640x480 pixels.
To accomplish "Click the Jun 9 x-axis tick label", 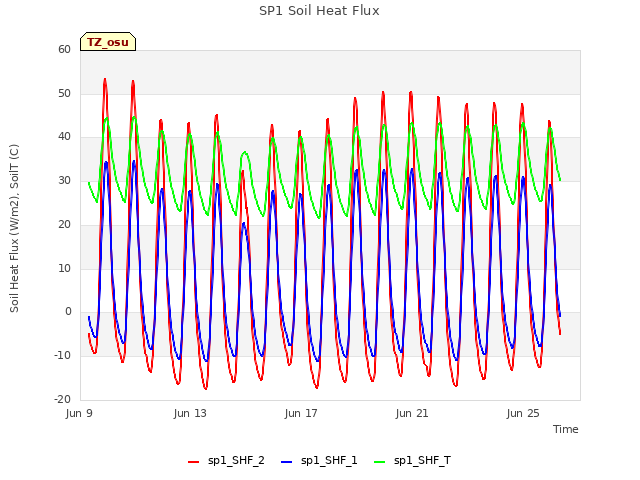I will pyautogui.click(x=79, y=413).
